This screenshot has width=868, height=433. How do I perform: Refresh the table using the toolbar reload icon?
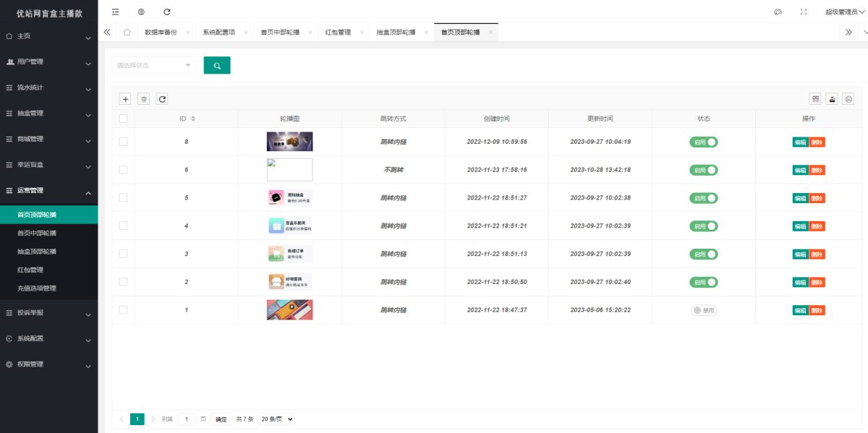(x=162, y=99)
